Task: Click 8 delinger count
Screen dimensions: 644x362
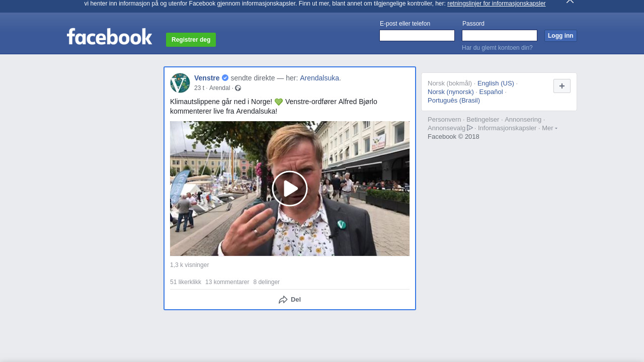Action: click(x=266, y=282)
